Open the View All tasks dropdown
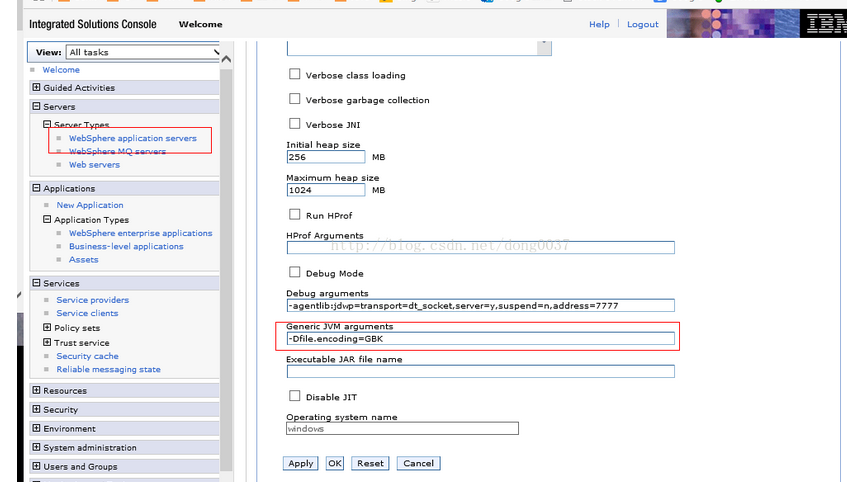Viewport: 847px width, 482px height. click(x=143, y=52)
